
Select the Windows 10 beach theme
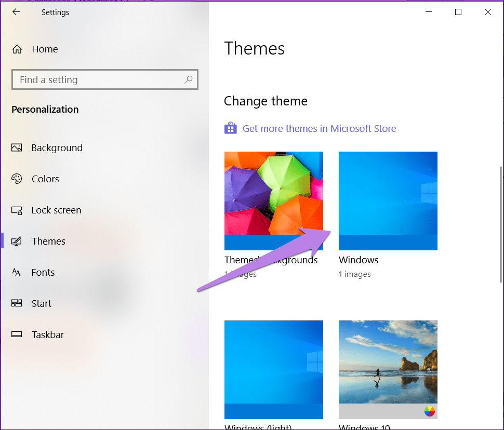[388, 364]
